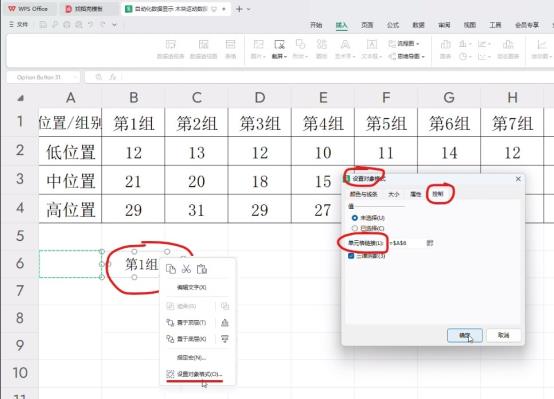This screenshot has height=399, width=554.
Task: Open the 工具 ribbon tab
Action: click(495, 25)
